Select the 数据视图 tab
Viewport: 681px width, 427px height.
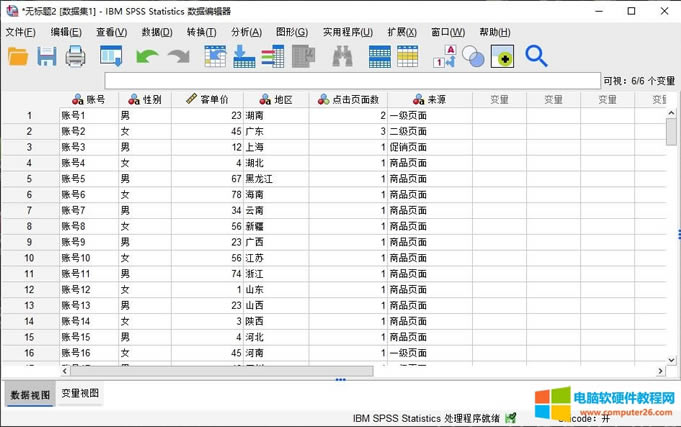click(x=28, y=394)
